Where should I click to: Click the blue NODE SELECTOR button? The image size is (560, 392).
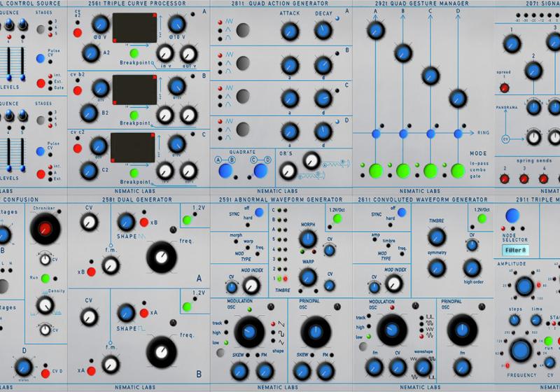tap(512, 216)
